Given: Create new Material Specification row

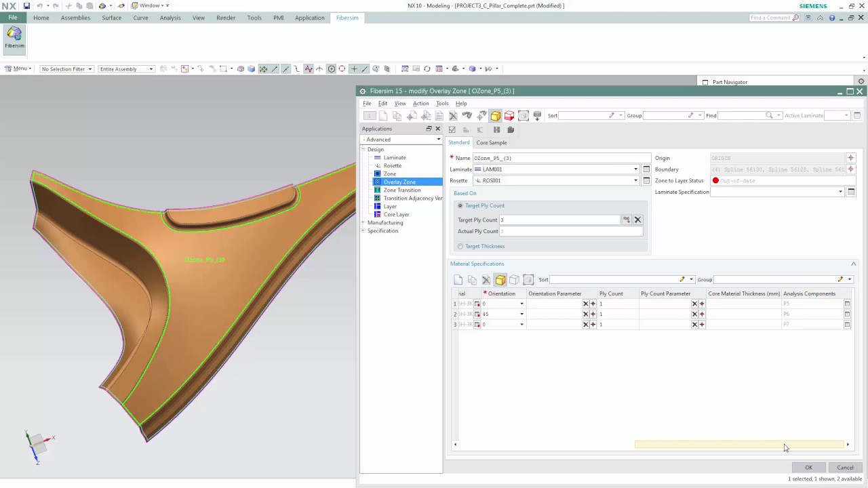Looking at the screenshot, I should 458,279.
